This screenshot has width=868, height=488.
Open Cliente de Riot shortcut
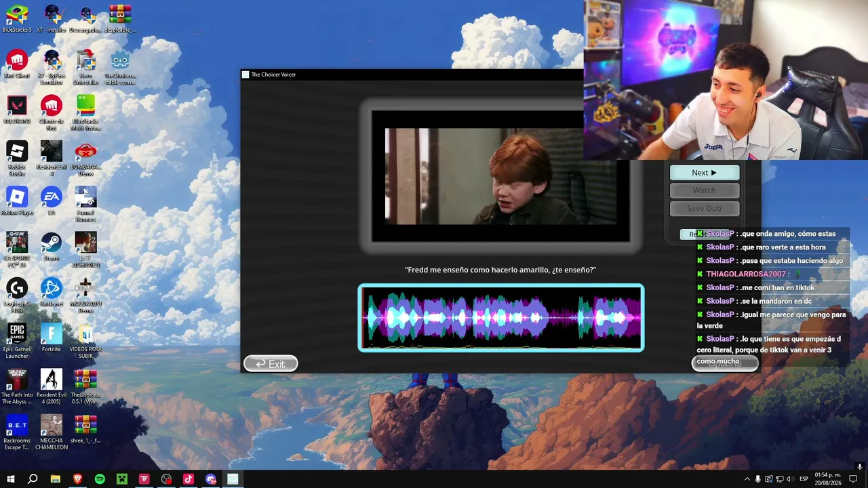[52, 113]
